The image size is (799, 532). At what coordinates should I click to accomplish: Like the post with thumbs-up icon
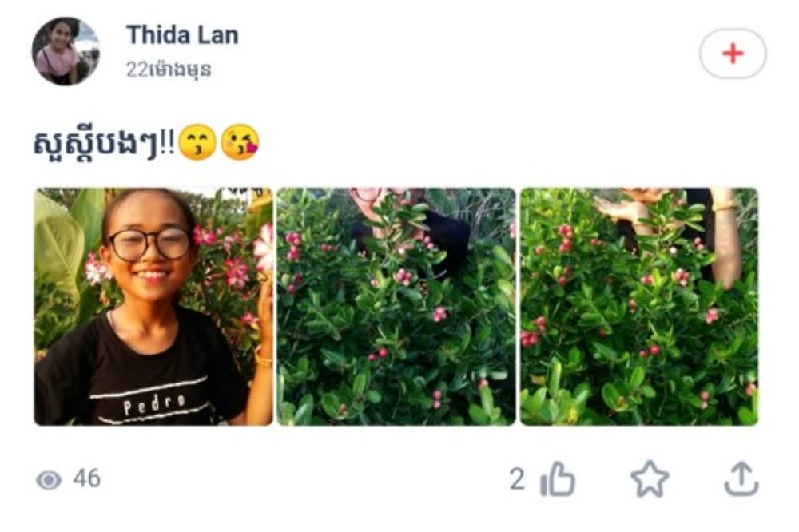click(x=558, y=479)
